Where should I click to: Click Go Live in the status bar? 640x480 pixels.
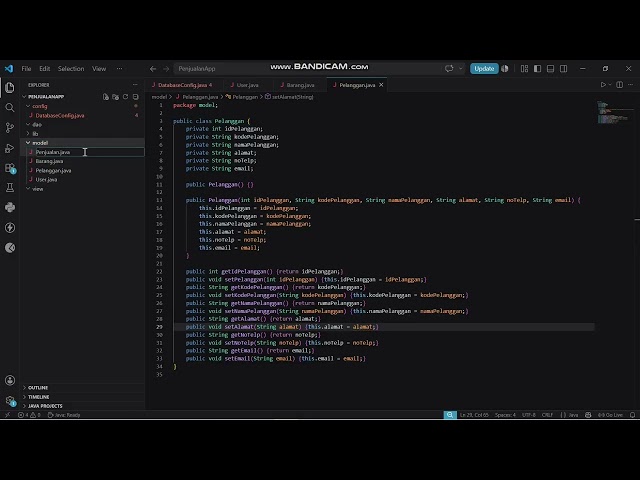(610, 415)
